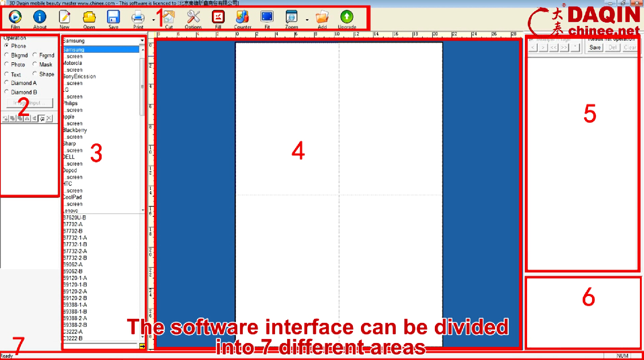
Task: Select the highlighted Samsung brand in the list
Action: click(101, 50)
